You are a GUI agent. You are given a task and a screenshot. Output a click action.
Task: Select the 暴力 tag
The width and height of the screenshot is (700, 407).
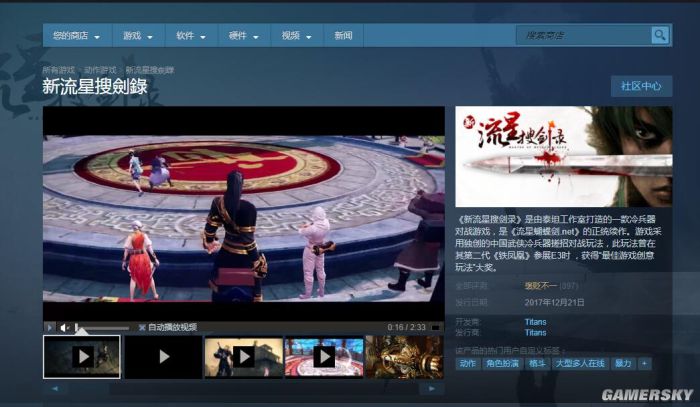pos(623,364)
